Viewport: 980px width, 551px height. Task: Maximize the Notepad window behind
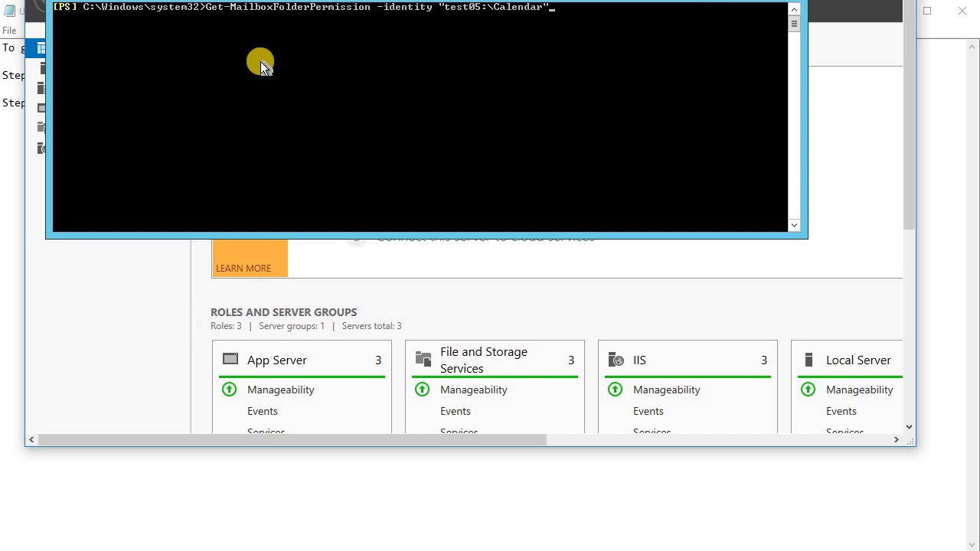(927, 11)
